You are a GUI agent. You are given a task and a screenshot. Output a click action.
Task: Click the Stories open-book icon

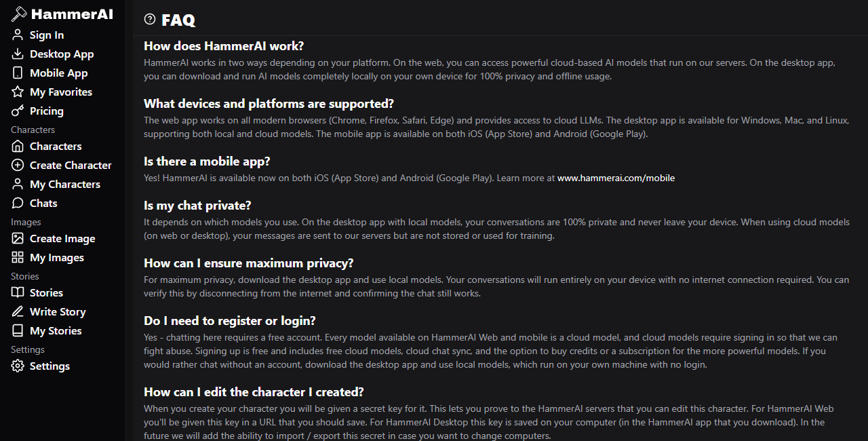[18, 293]
